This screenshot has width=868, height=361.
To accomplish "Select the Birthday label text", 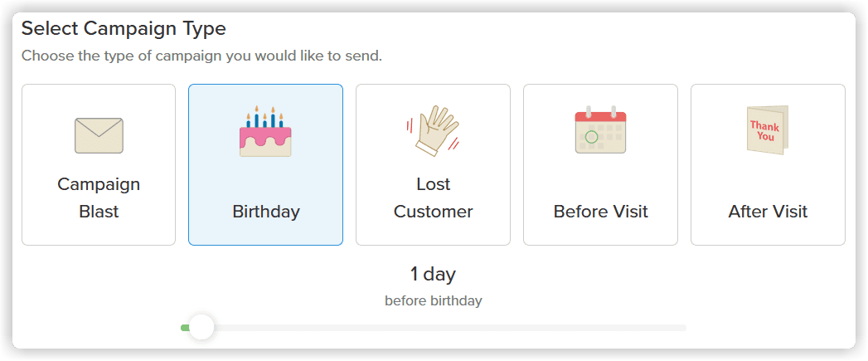I will [265, 212].
